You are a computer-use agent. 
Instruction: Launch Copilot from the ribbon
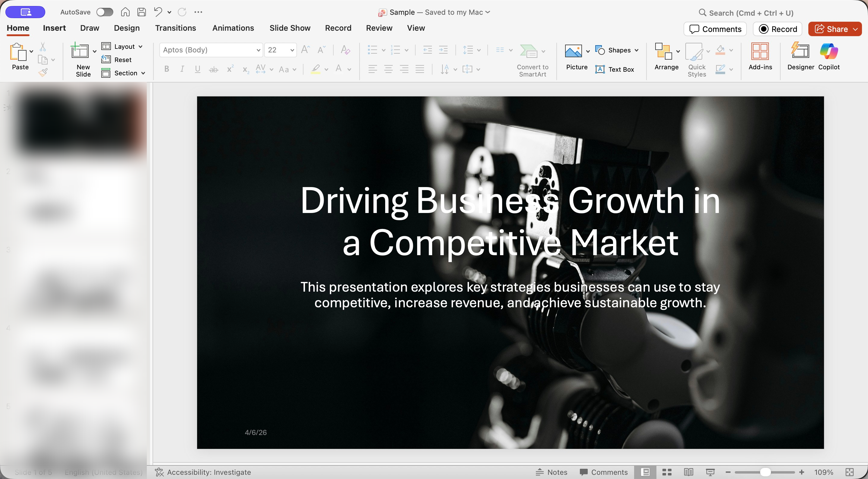(x=829, y=56)
